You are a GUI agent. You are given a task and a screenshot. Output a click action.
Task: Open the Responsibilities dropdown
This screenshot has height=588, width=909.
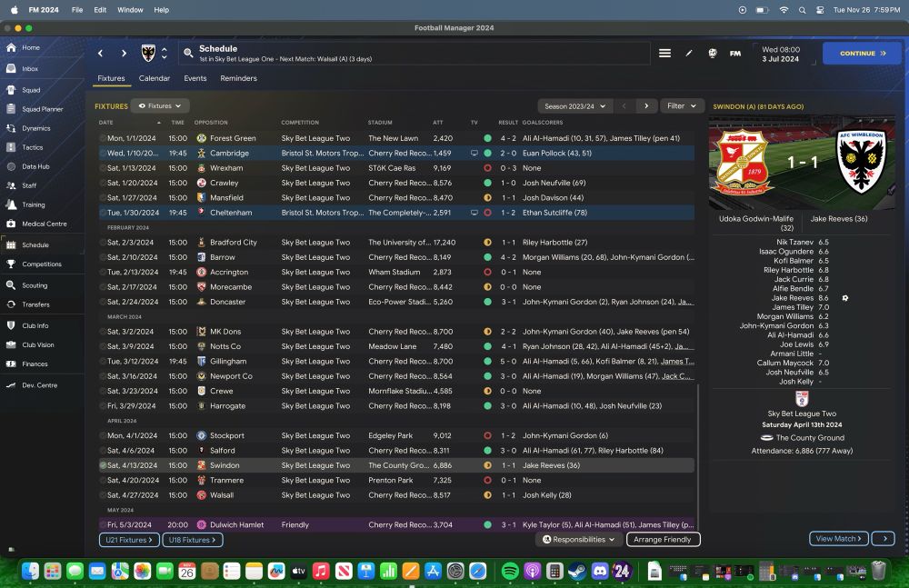click(578, 540)
